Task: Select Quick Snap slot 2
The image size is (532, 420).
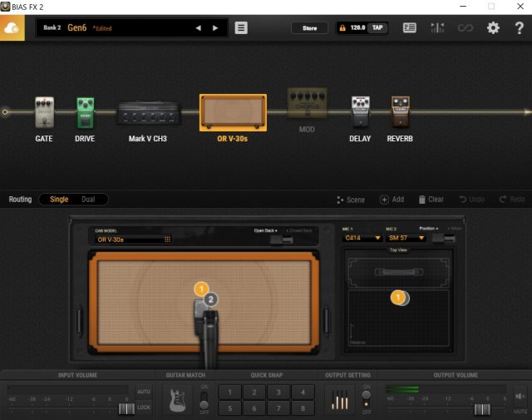Action: (x=254, y=393)
